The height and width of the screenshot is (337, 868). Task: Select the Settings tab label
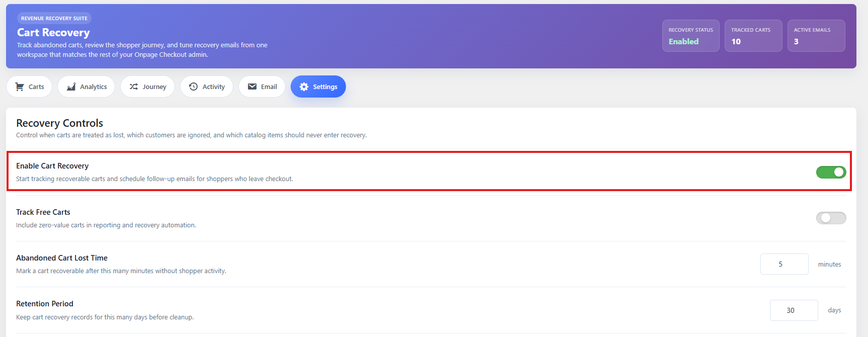325,87
